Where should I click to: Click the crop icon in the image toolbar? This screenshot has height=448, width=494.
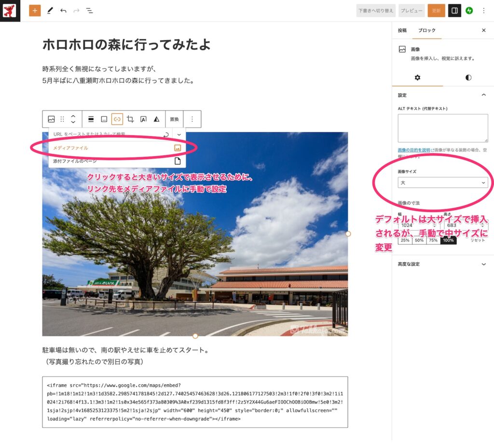130,119
